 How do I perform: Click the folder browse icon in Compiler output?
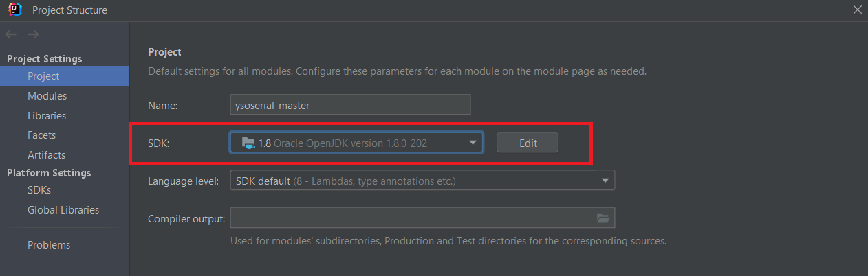click(x=603, y=218)
